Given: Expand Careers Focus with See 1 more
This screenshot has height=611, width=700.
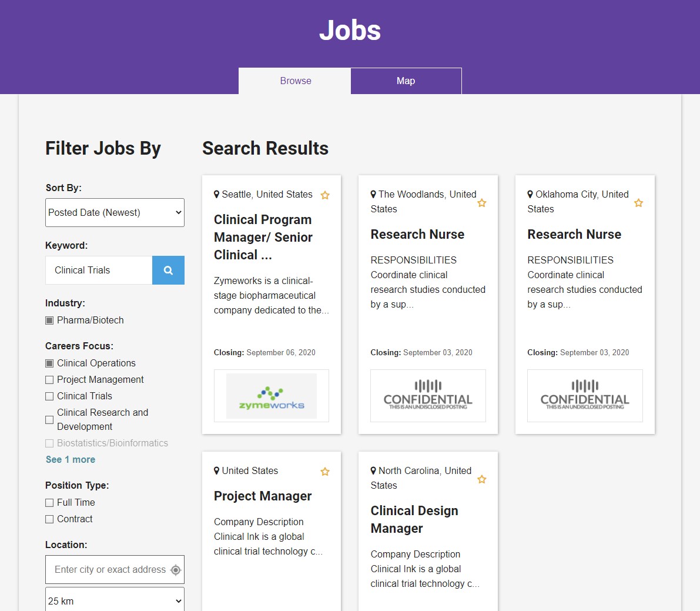Looking at the screenshot, I should [71, 460].
